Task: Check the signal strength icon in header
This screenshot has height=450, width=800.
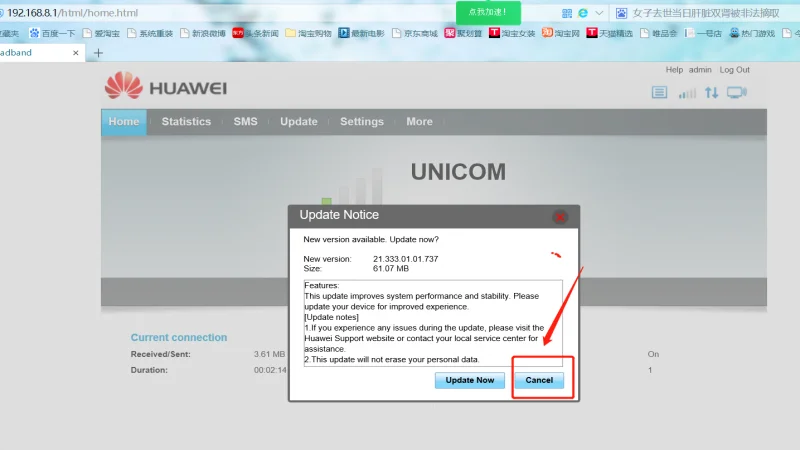Action: point(687,93)
